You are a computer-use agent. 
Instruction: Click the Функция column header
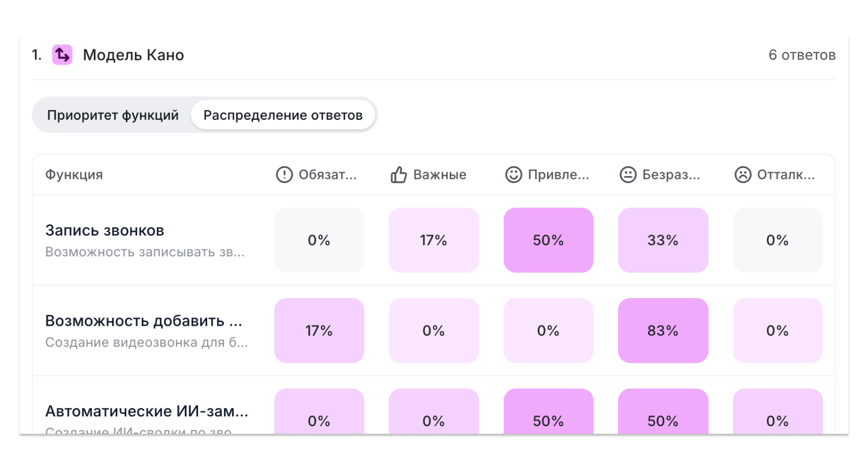pos(74,175)
